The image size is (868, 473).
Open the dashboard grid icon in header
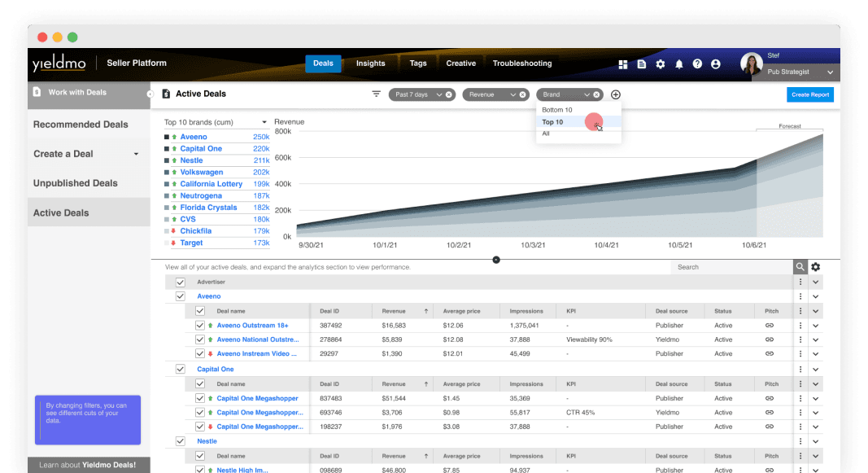tap(623, 64)
